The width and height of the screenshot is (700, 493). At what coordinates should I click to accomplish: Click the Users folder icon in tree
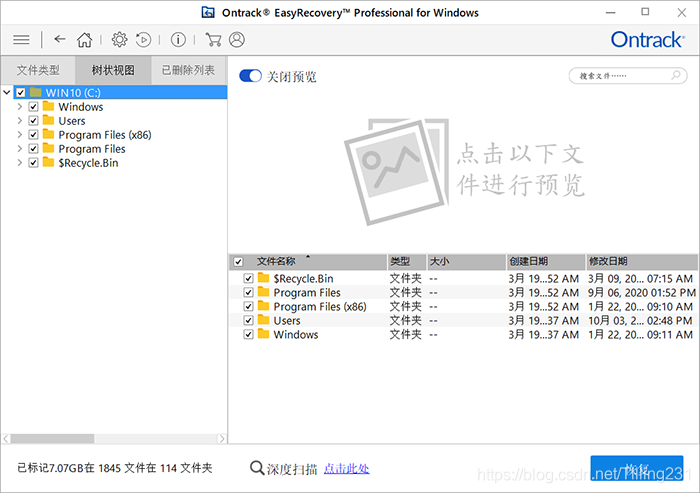48,120
